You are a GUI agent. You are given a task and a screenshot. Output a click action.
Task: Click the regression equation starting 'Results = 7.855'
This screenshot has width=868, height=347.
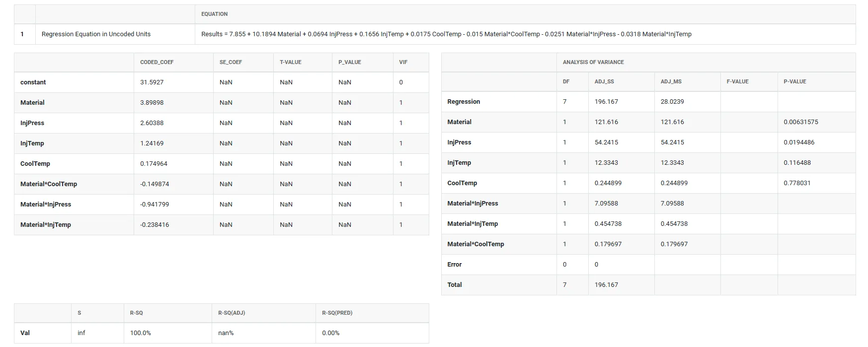click(x=446, y=34)
